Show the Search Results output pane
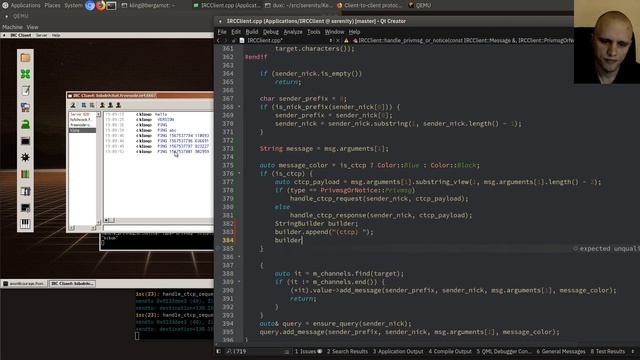The image size is (640, 360). click(x=347, y=351)
